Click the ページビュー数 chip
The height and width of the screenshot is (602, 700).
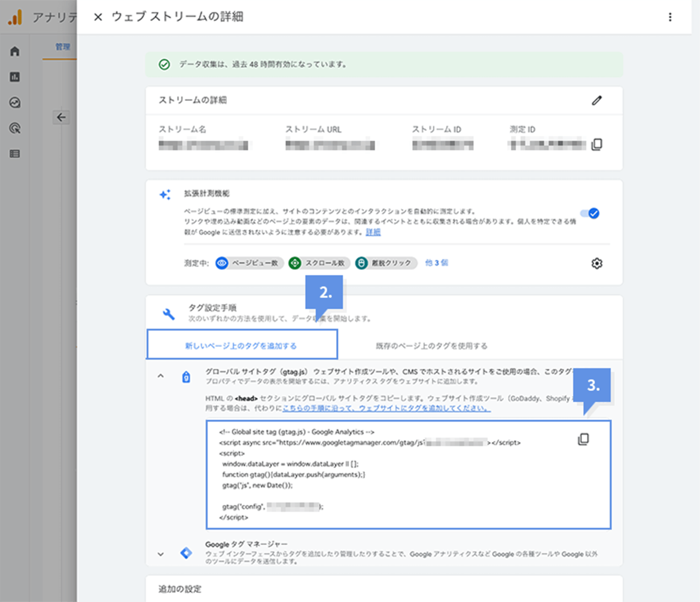point(249,263)
